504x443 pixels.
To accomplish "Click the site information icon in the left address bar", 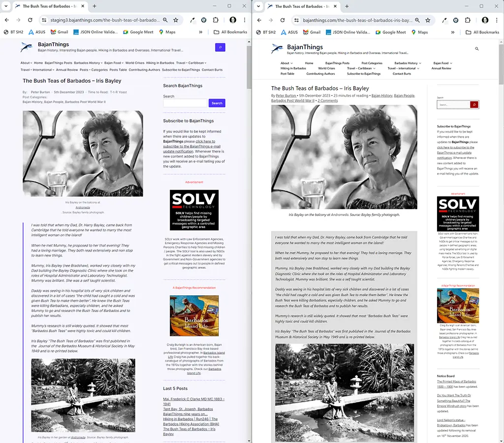I will [x=44, y=20].
